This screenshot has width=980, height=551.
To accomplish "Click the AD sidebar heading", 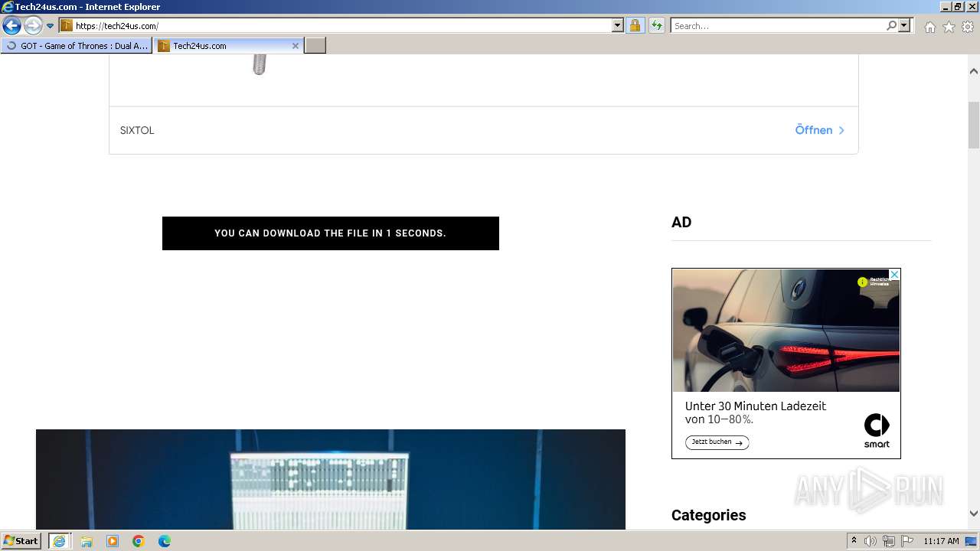I will coord(681,222).
